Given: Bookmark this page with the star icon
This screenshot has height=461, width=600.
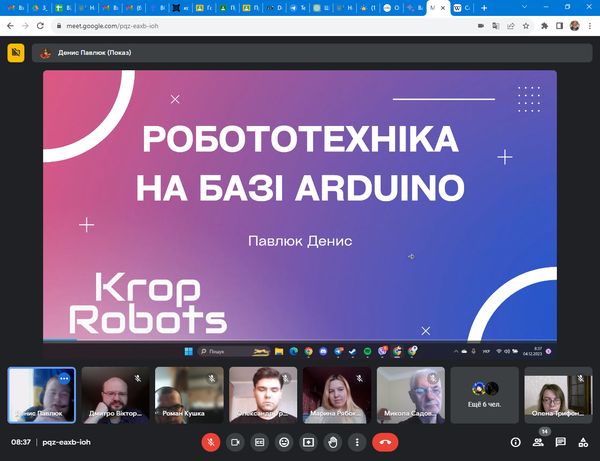Looking at the screenshot, I should pyautogui.click(x=523, y=25).
